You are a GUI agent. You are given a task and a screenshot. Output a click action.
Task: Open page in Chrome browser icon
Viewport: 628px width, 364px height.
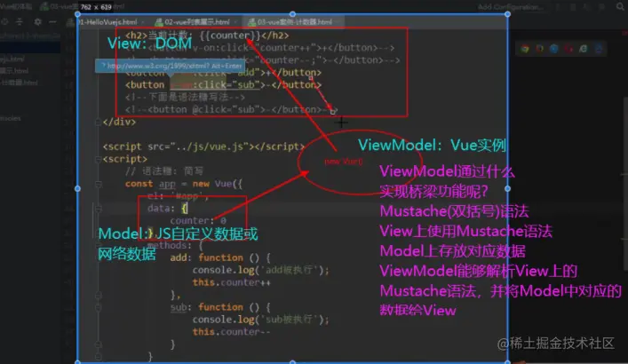[525, 49]
